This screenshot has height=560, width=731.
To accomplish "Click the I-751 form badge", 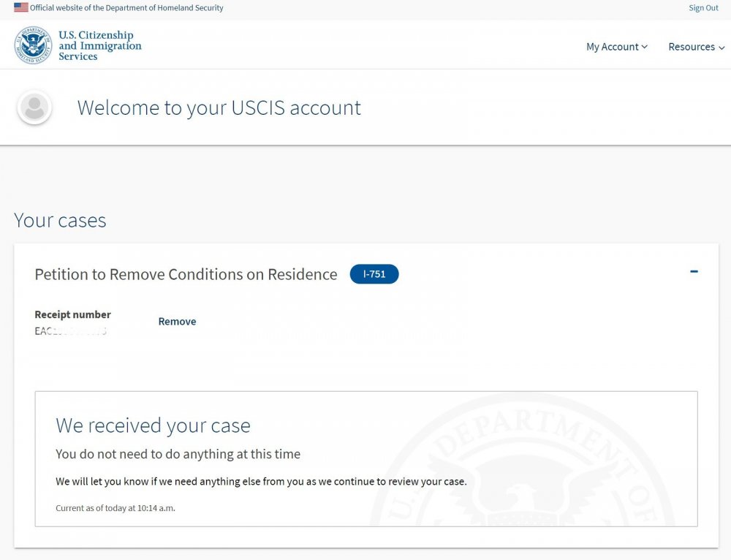I will [374, 273].
